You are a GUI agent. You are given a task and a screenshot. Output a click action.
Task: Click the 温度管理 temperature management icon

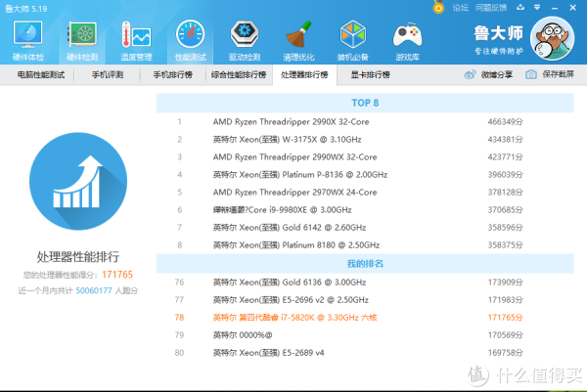point(135,39)
